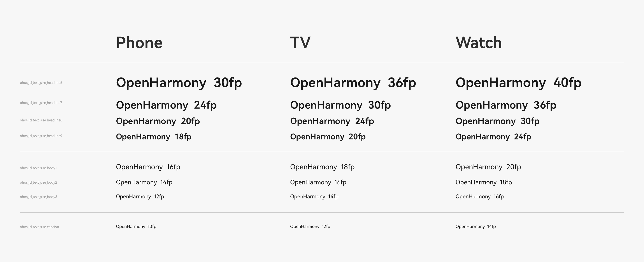Select Phone column OpenHarmony 30fp text
The image size is (644, 262).
pyautogui.click(x=179, y=83)
